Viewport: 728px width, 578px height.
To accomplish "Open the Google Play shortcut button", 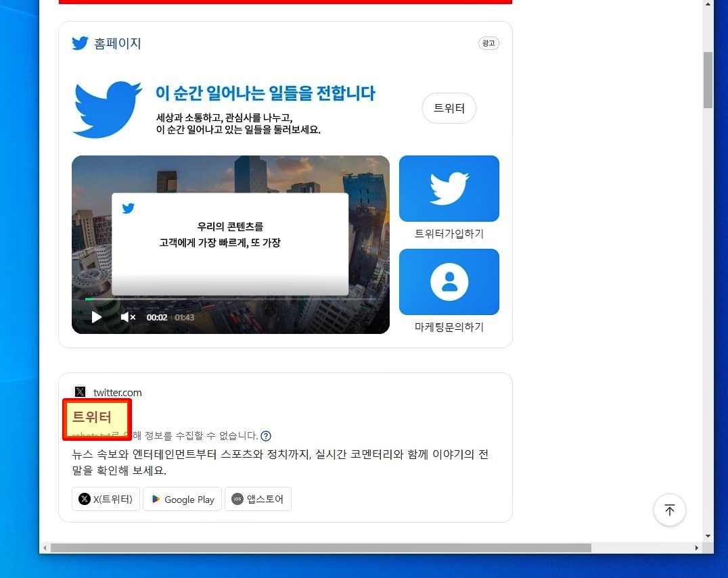I will pos(183,499).
